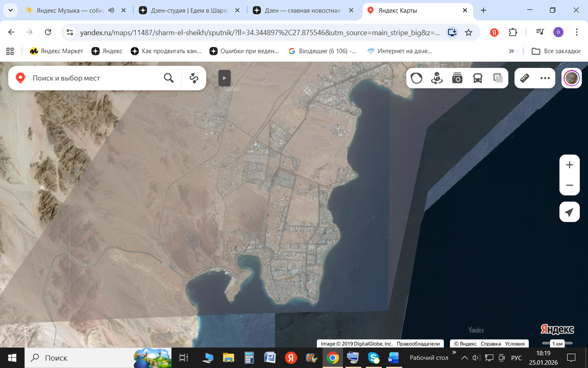Click the magnifier search icon

(x=169, y=78)
